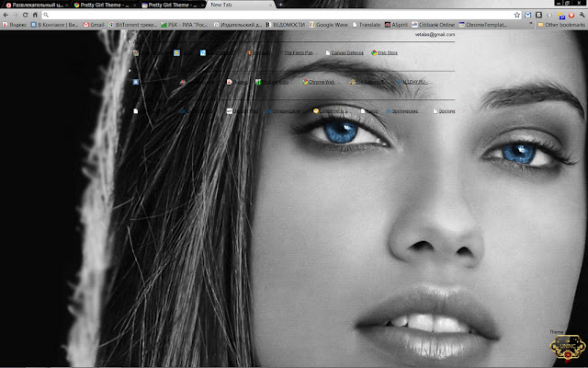Click the vetalas@gmail.com account link
Viewport: 588px width, 368px height.
435,35
